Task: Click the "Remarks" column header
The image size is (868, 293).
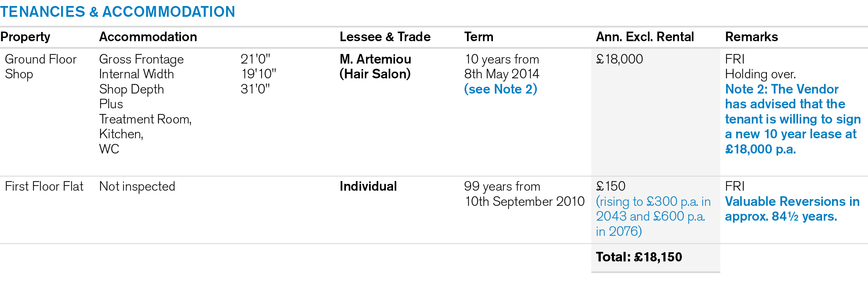Action: (x=751, y=37)
